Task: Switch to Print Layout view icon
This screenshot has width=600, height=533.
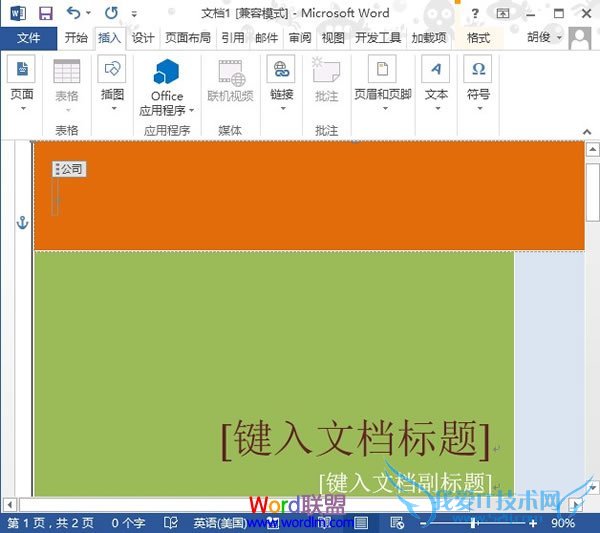Action: coord(361,523)
